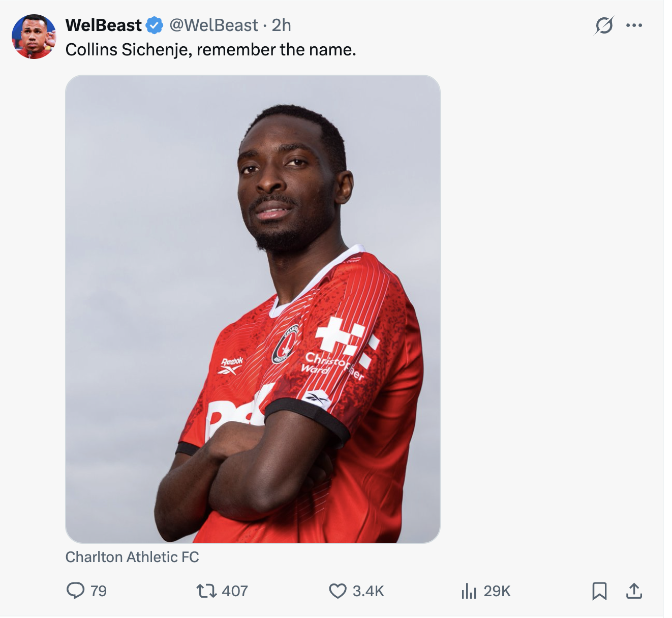
Task: Open the three-dot more options menu
Action: (634, 25)
